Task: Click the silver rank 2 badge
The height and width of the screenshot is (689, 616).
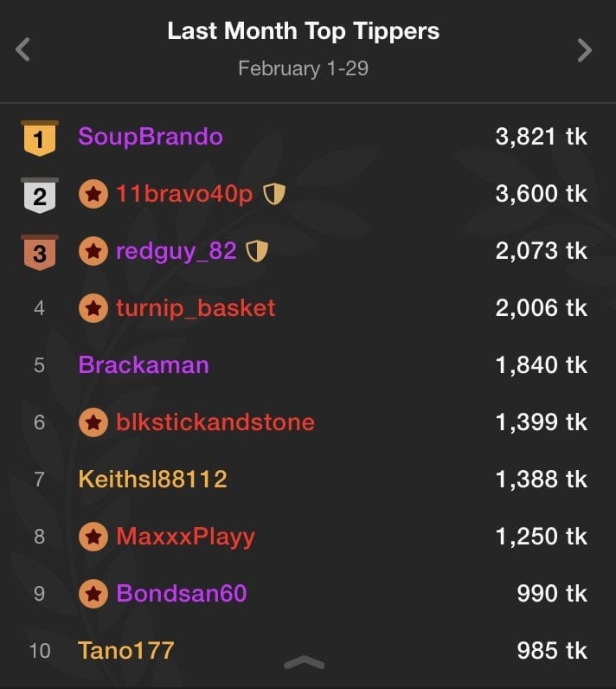Action: 40,196
